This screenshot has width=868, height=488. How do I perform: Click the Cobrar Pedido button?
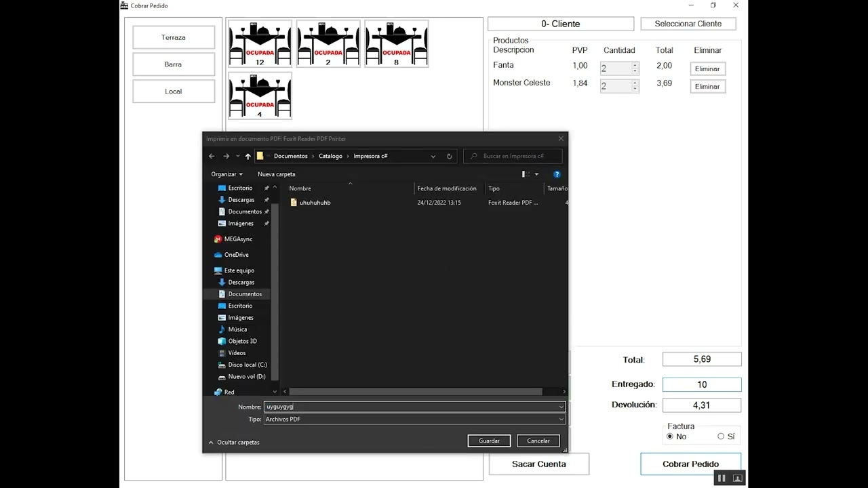click(x=691, y=464)
